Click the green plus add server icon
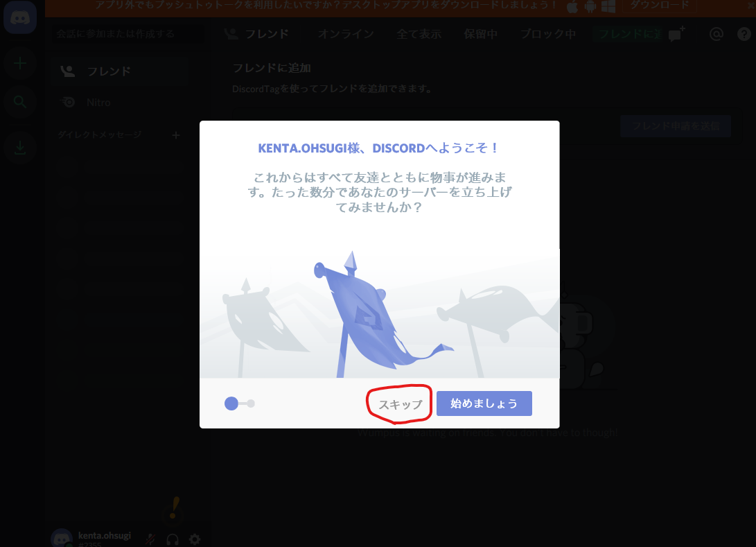 coord(20,63)
